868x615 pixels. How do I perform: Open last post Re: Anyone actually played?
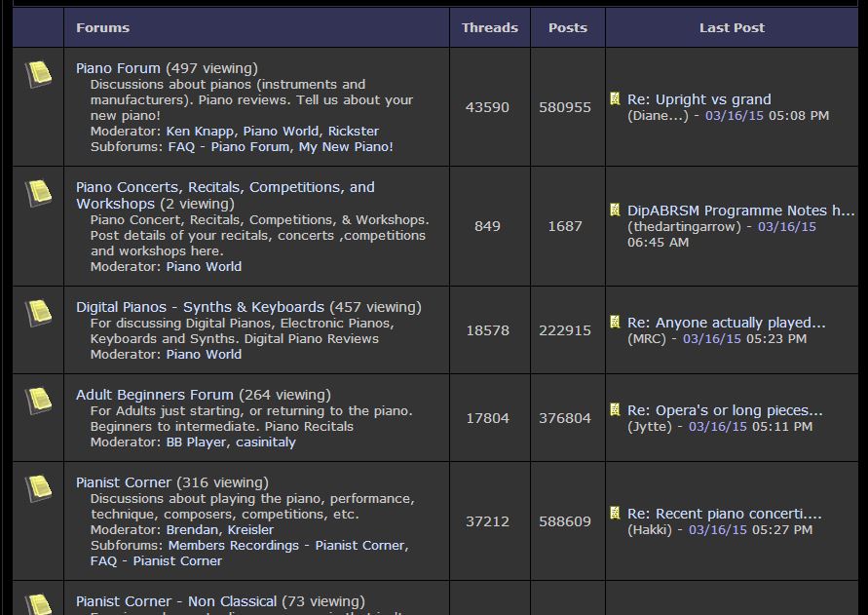(727, 323)
